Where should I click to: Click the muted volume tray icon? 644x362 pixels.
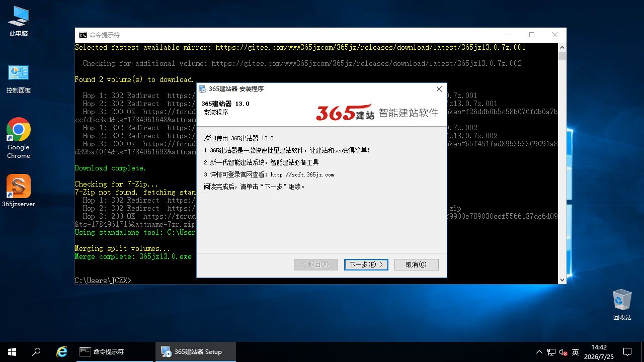(563, 352)
